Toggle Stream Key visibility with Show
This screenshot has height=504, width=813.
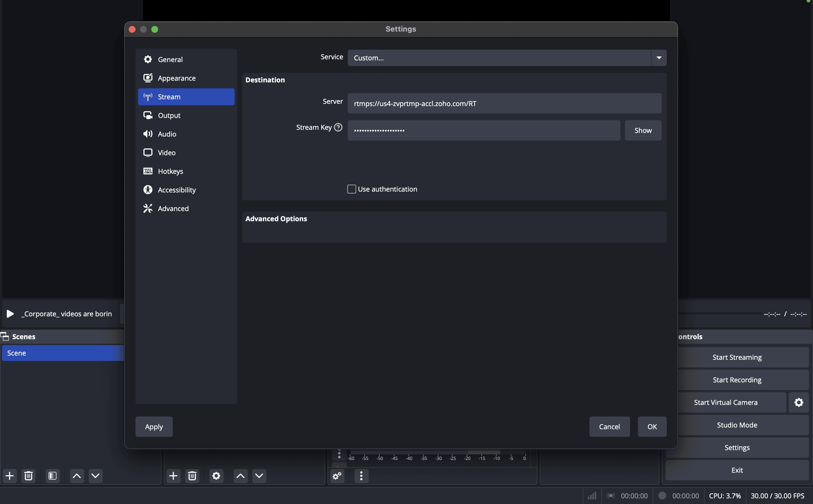(x=642, y=130)
